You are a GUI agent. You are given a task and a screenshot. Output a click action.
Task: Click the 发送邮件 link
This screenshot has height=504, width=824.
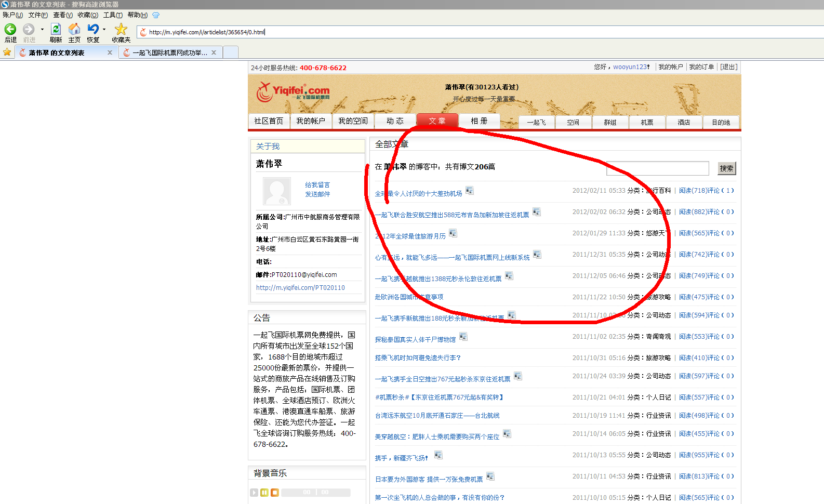(x=317, y=194)
